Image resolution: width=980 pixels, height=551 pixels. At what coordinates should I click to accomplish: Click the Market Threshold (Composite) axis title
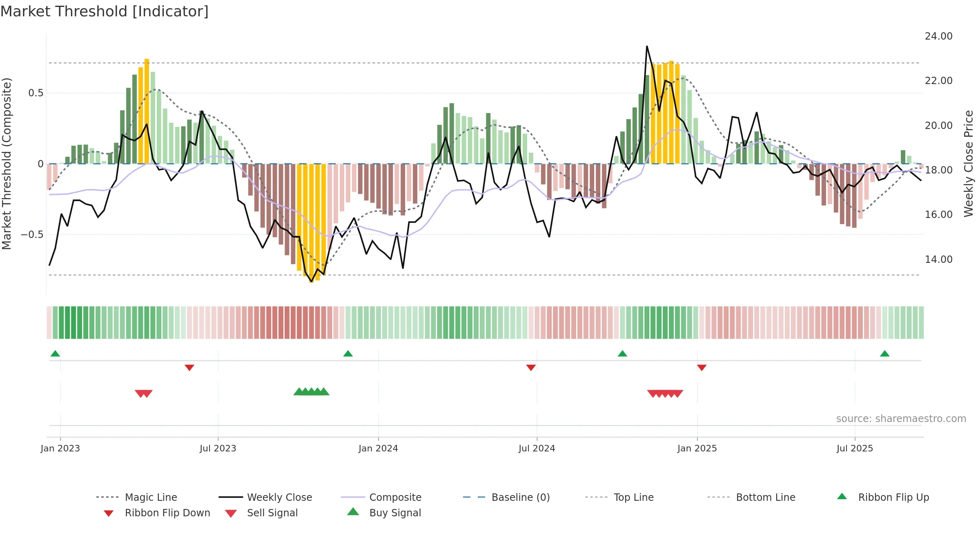point(7,163)
